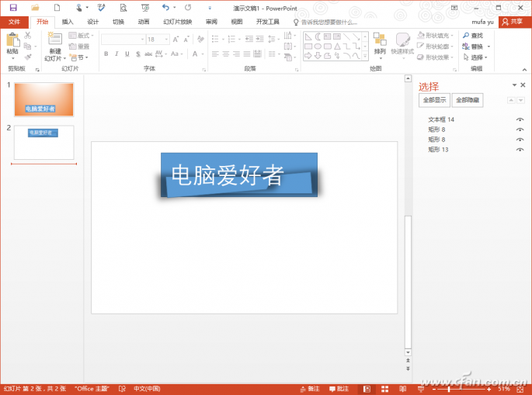532x395 pixels.
Task: Open the font size 18 dropdown
Action: 166,40
